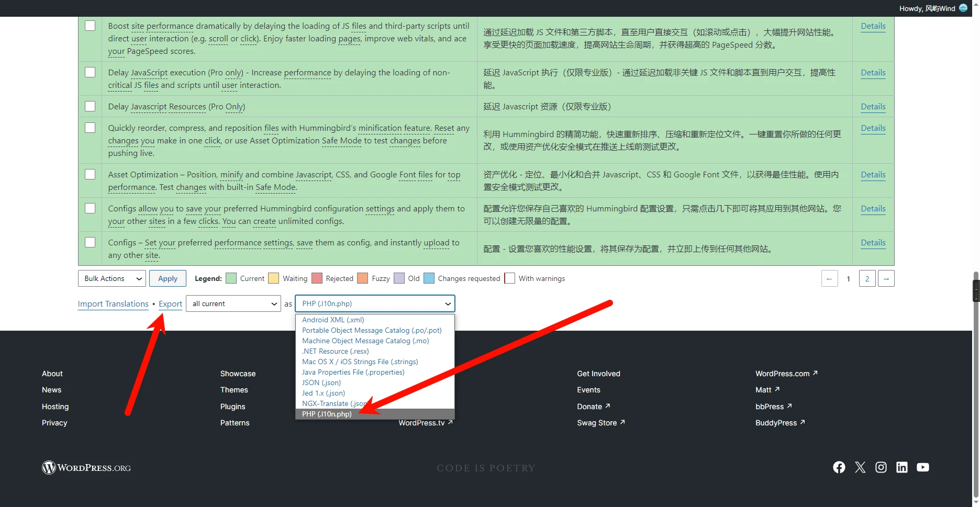
Task: Open the Bulk Actions dropdown
Action: tap(112, 279)
